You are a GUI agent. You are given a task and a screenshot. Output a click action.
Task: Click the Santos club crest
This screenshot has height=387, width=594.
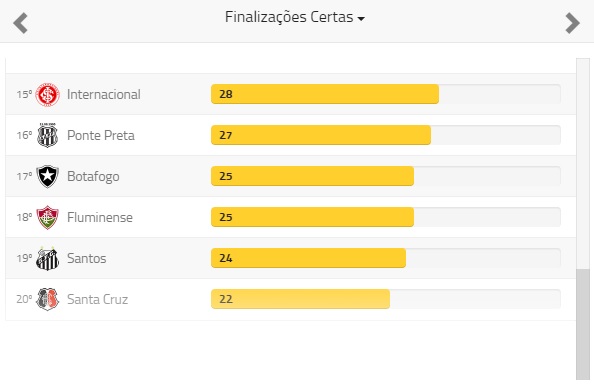(47, 258)
